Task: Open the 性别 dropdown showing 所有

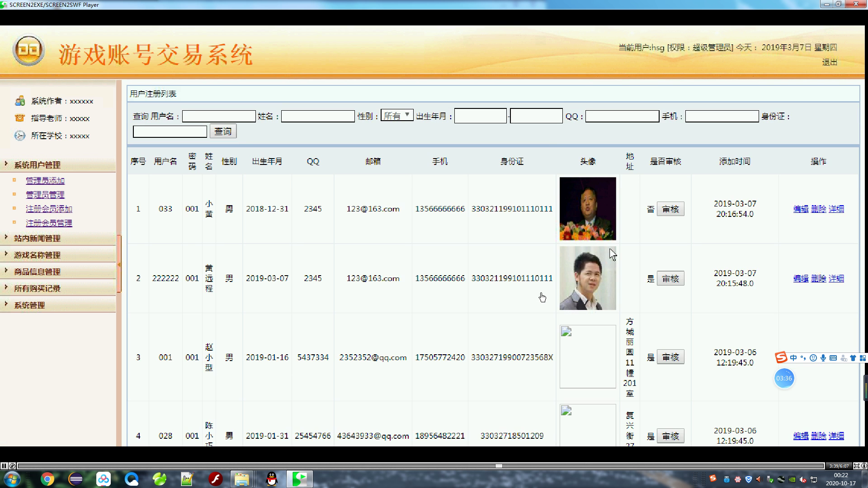Action: 397,116
